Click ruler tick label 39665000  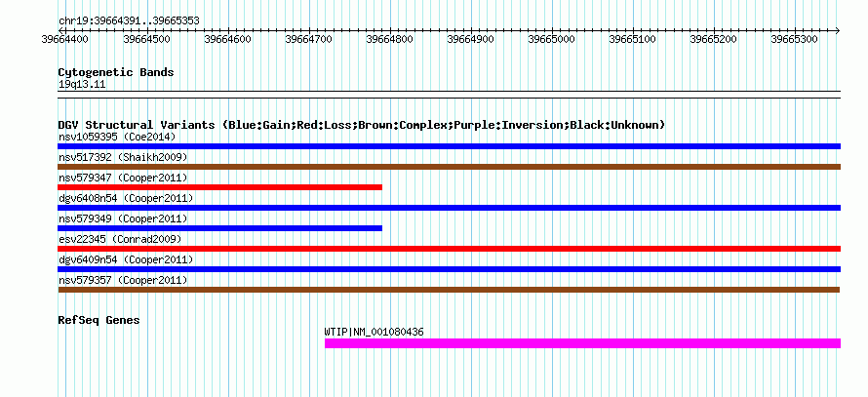click(551, 39)
